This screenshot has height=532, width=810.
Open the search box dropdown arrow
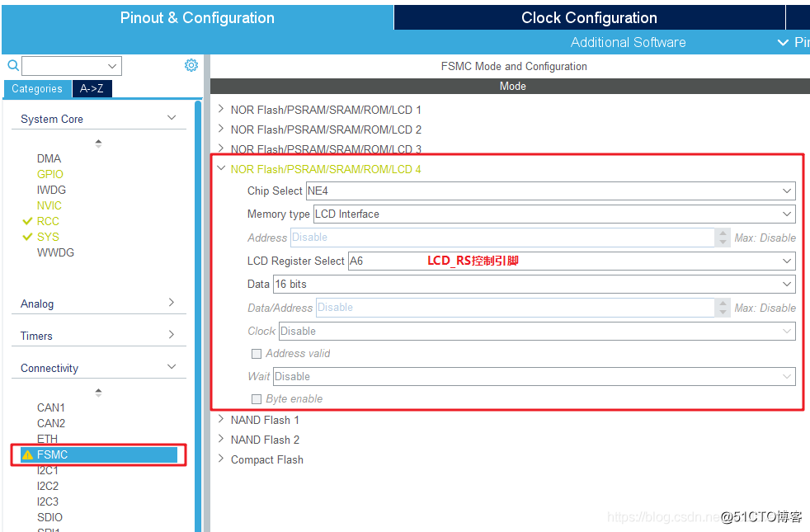click(x=112, y=66)
